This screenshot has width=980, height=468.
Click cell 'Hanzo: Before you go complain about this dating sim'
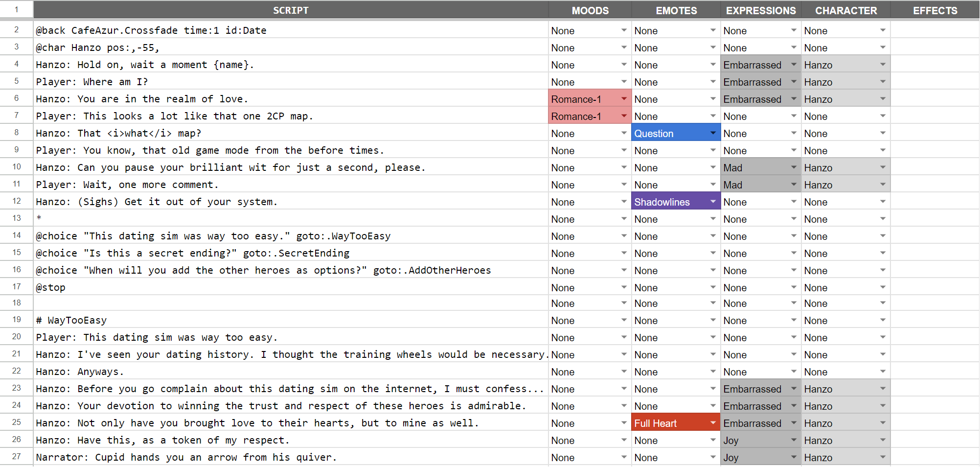click(291, 389)
